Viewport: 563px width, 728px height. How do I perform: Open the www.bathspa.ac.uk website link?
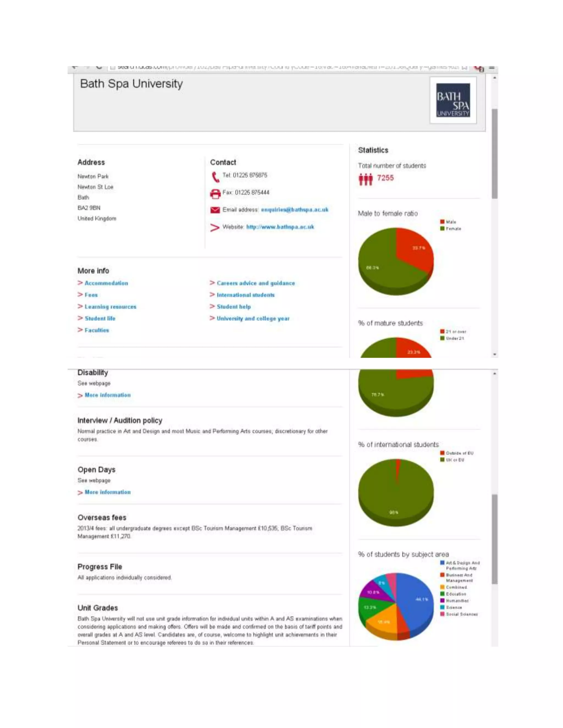pos(280,227)
